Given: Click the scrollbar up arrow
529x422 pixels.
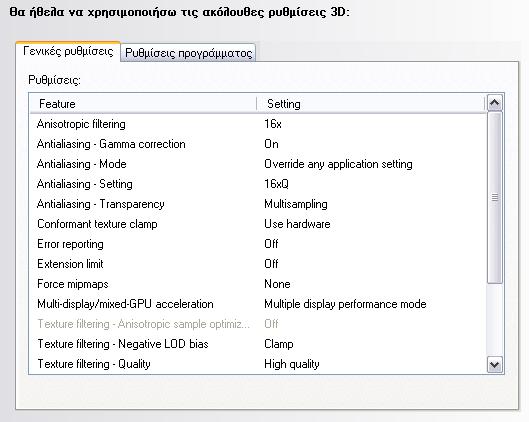Looking at the screenshot, I should 495,102.
